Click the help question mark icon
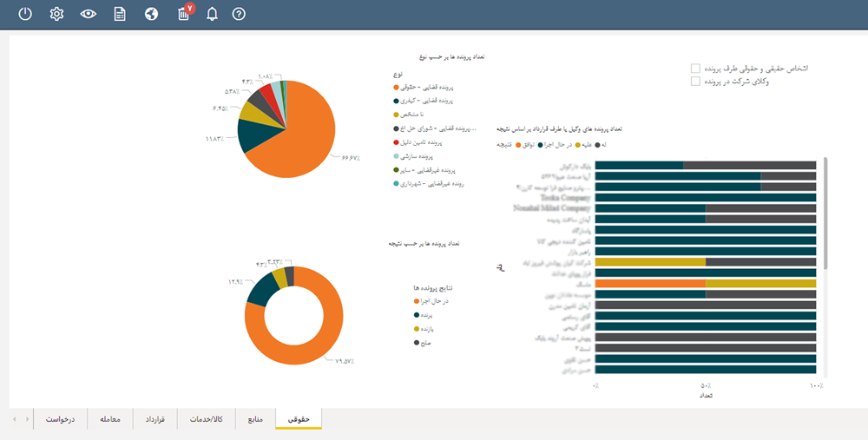 [239, 14]
